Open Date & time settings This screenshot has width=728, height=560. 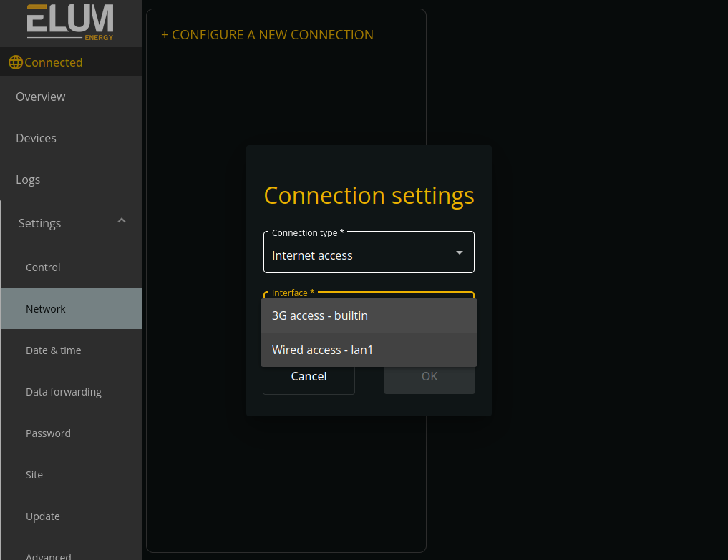72,350
